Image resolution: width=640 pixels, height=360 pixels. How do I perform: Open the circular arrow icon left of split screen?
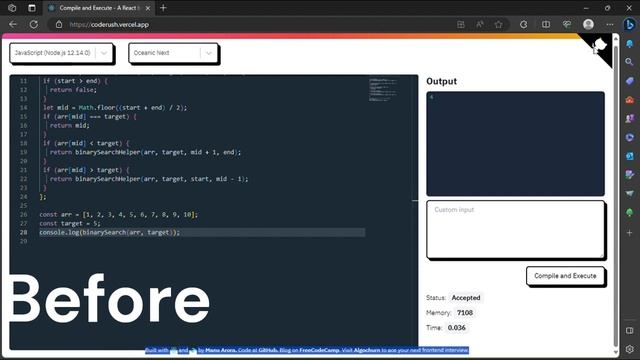(524, 24)
